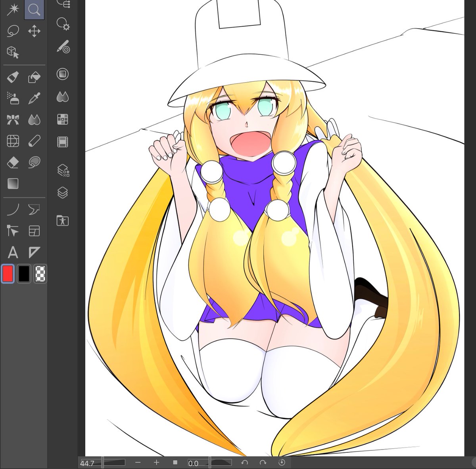
Task: Select the Eraser tool
Action: click(x=13, y=162)
